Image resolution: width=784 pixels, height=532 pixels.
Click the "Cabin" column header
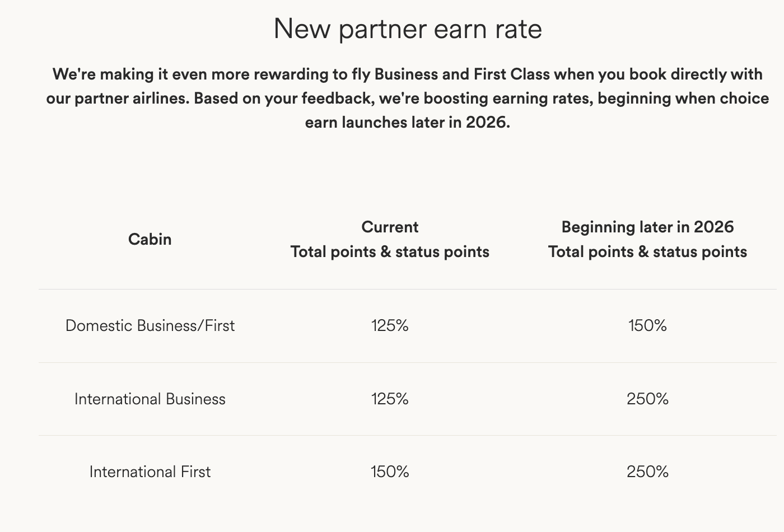click(x=150, y=239)
